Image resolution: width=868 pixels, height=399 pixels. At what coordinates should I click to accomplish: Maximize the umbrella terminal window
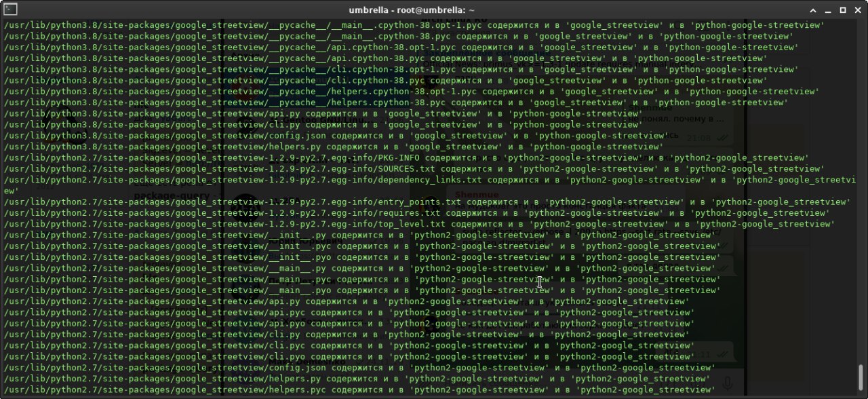843,9
